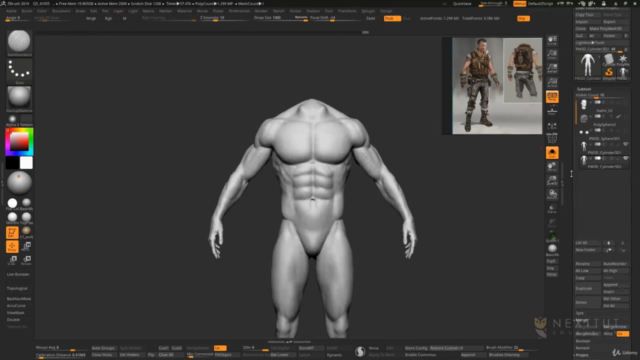This screenshot has height=360, width=640.
Task: Toggle the Topological option
Action: tap(17, 288)
